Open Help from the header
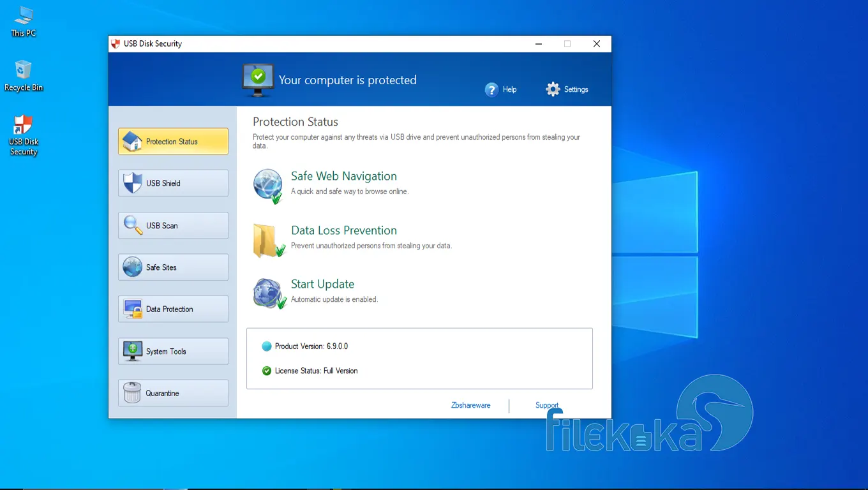 (x=501, y=89)
